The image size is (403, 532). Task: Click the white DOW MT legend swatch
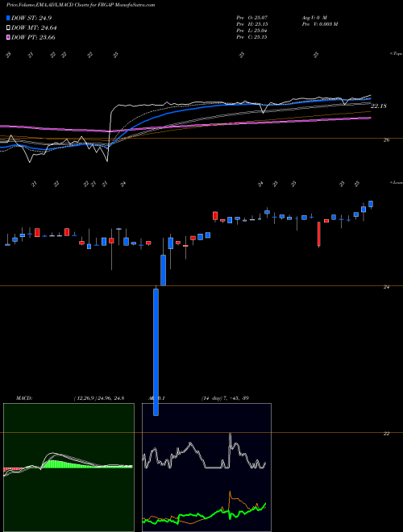[9, 28]
